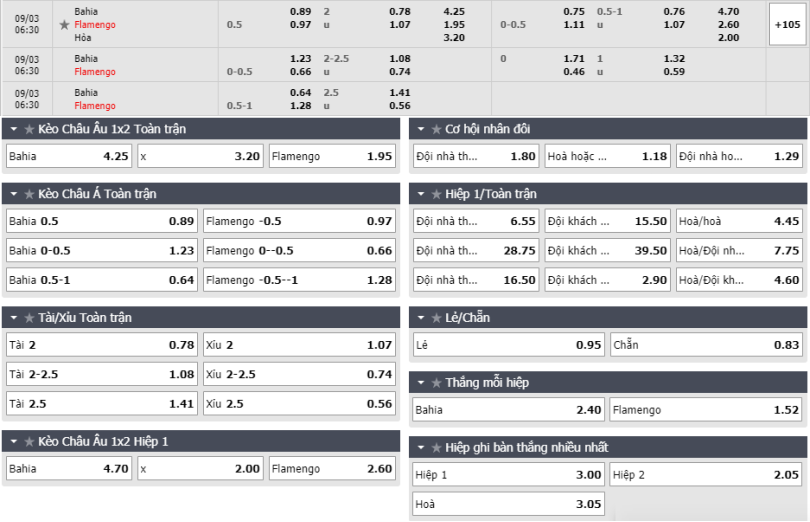810x522 pixels.
Task: Collapse the Lẻ/Chẵn section arrow
Action: pos(421,318)
